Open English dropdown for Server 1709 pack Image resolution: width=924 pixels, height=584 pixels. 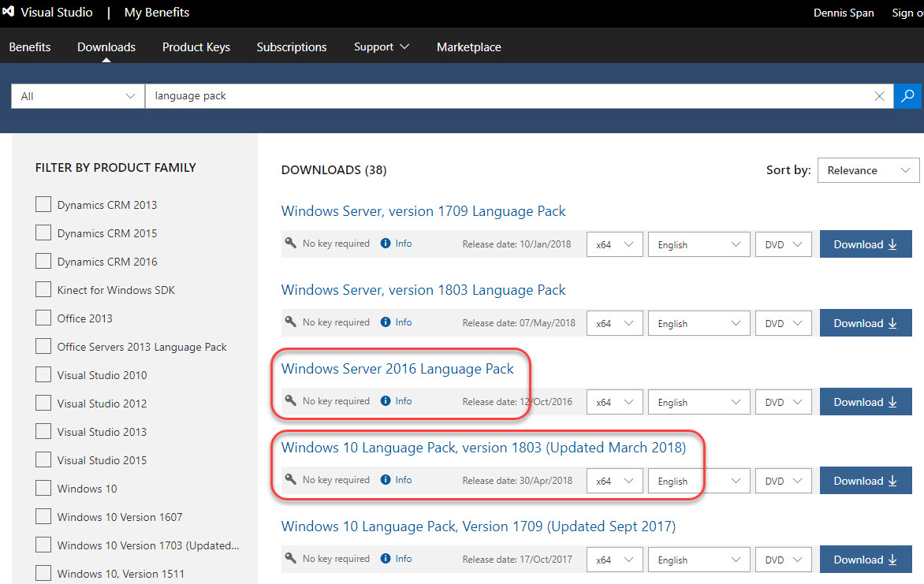pyautogui.click(x=699, y=244)
